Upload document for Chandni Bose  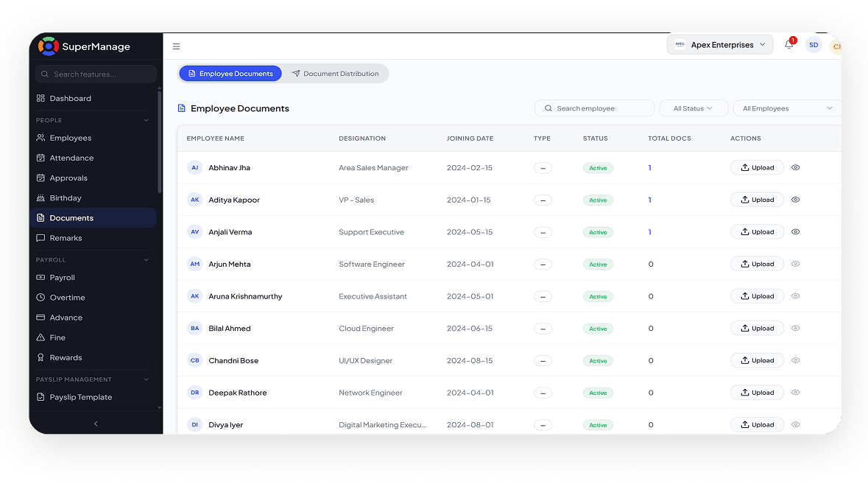(757, 360)
